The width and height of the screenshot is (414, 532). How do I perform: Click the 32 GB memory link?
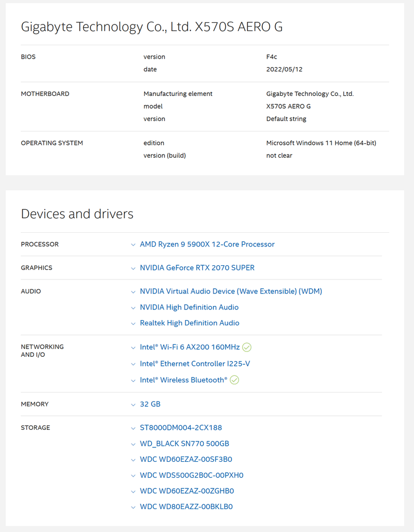[x=150, y=404]
